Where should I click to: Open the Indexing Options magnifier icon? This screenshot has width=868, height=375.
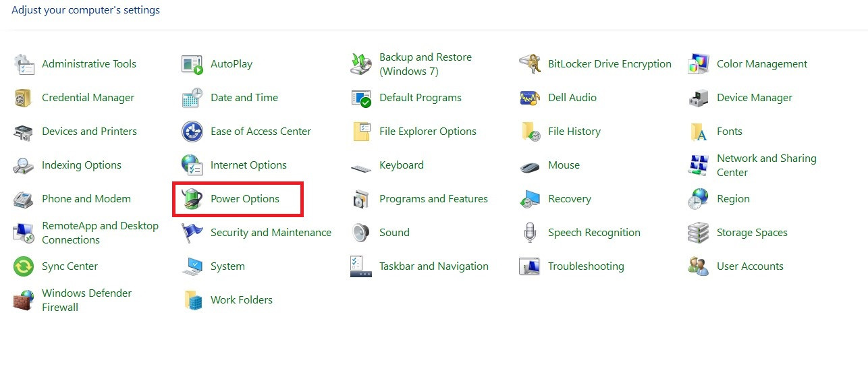click(x=24, y=165)
